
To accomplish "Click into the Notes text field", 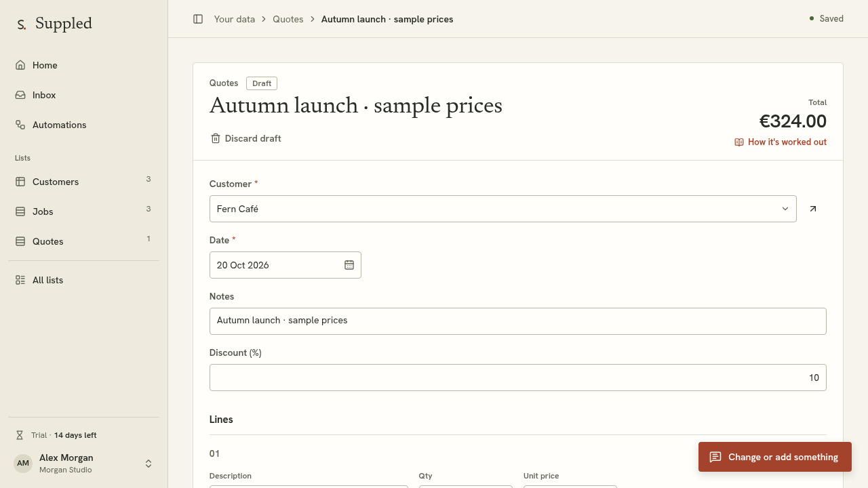I will coord(518,321).
